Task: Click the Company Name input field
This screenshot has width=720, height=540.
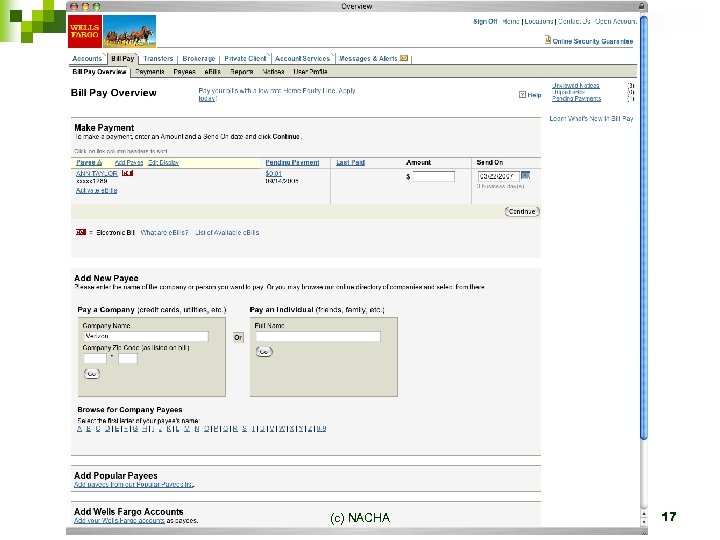Action: point(145,337)
